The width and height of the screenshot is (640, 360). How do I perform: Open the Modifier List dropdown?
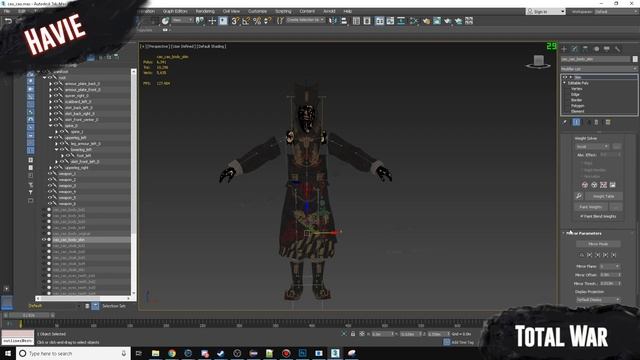tap(599, 69)
